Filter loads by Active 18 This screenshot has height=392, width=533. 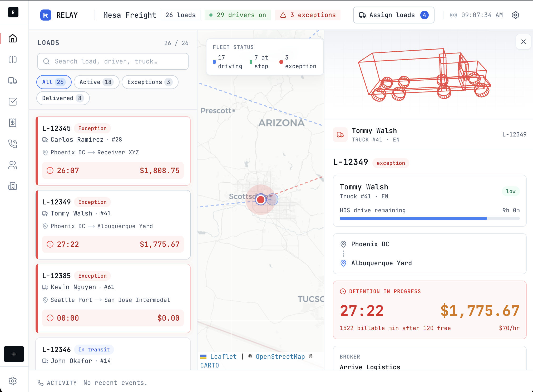pos(96,82)
